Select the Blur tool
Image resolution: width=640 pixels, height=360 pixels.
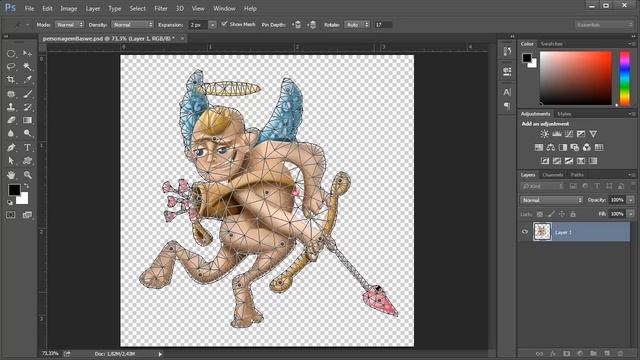pos(11,133)
